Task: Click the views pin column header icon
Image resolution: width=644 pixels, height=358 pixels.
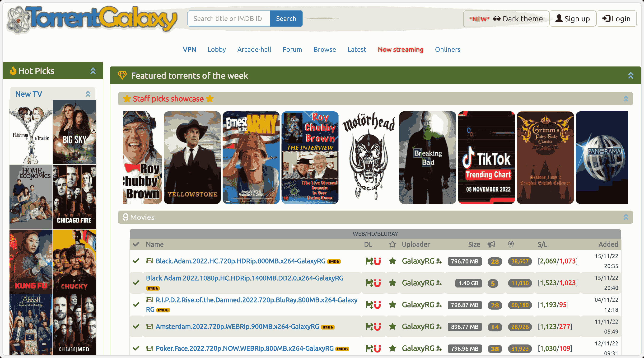Action: pos(511,244)
